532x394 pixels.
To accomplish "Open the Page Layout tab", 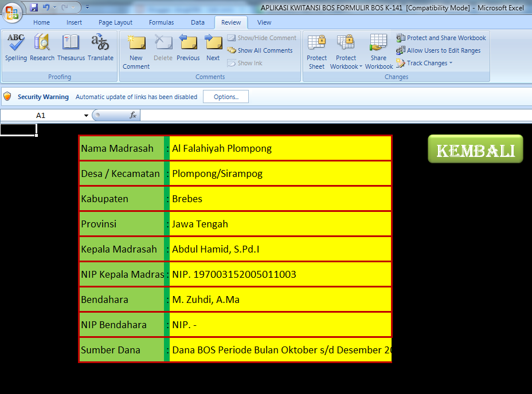I will coord(115,22).
